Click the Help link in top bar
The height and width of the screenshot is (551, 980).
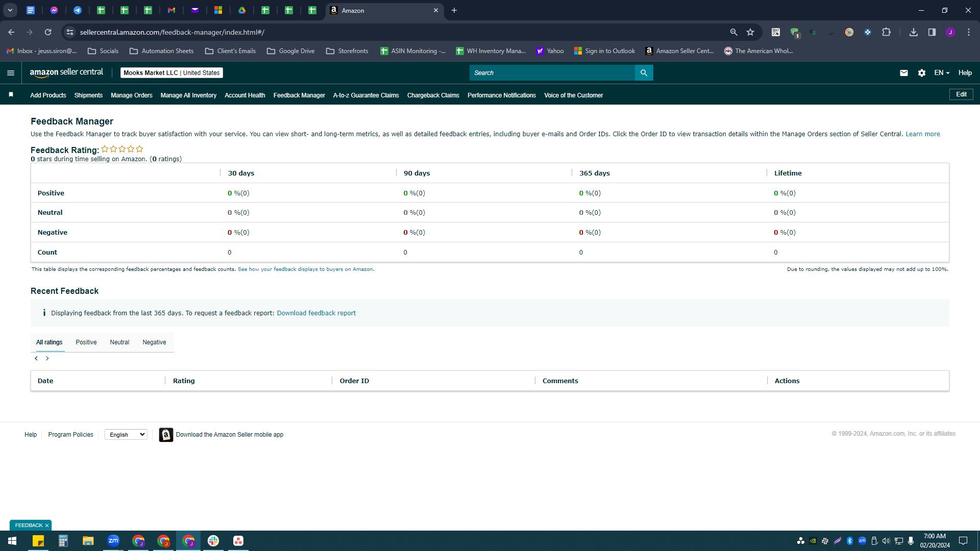(965, 73)
